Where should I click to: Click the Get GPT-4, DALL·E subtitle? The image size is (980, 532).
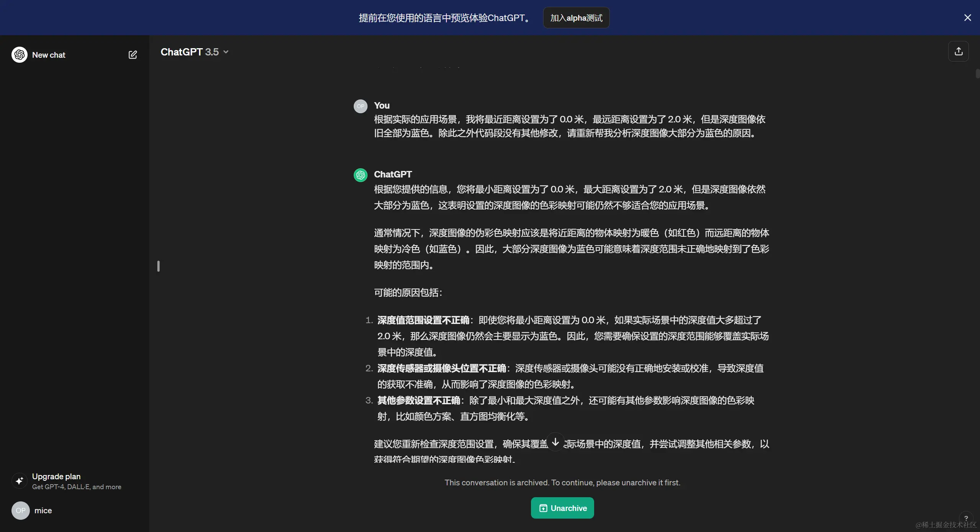point(77,487)
